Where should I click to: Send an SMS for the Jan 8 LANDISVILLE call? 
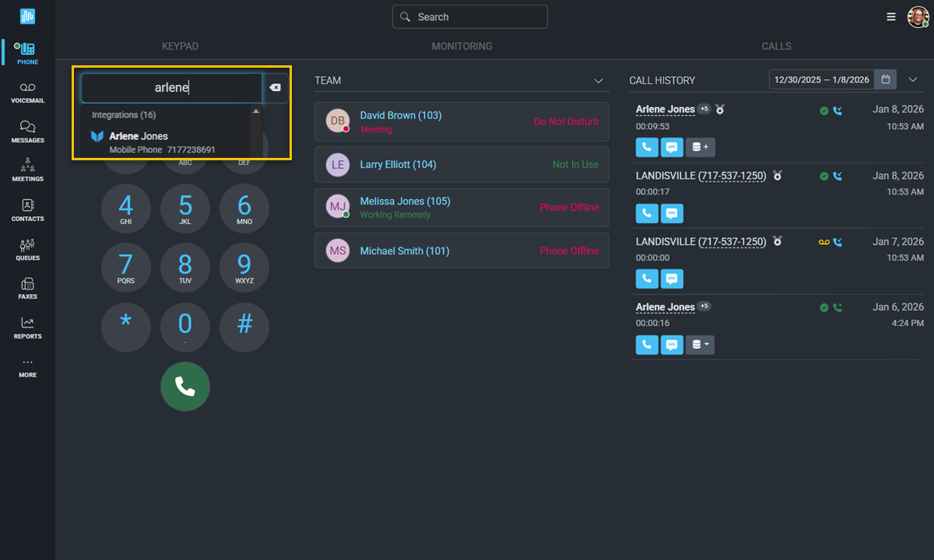672,213
